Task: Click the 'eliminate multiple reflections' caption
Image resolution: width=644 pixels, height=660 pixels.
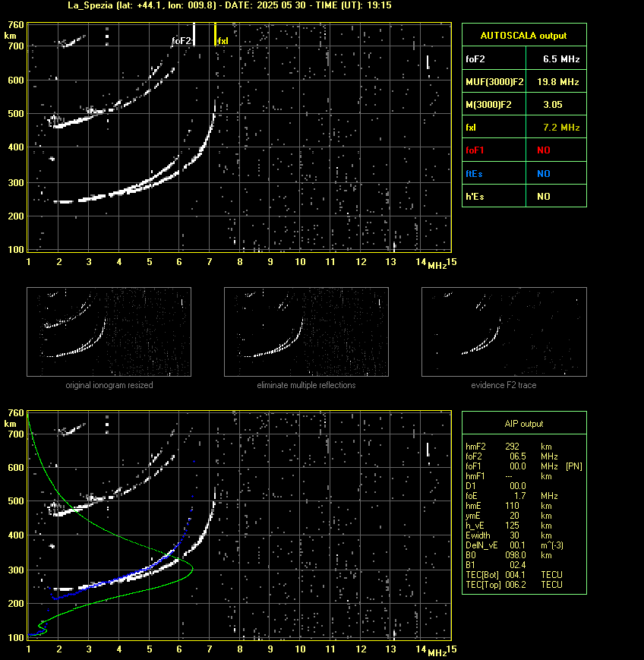Action: click(x=306, y=385)
